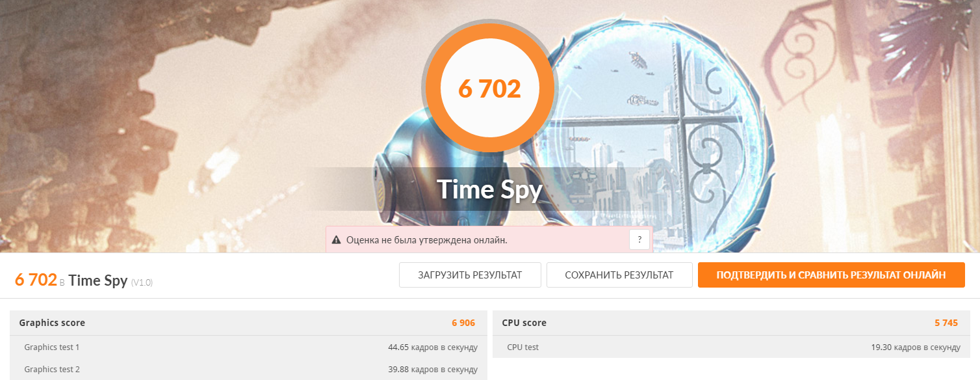The height and width of the screenshot is (380, 980).
Task: Select the Graphics score header
Action: pos(246,323)
